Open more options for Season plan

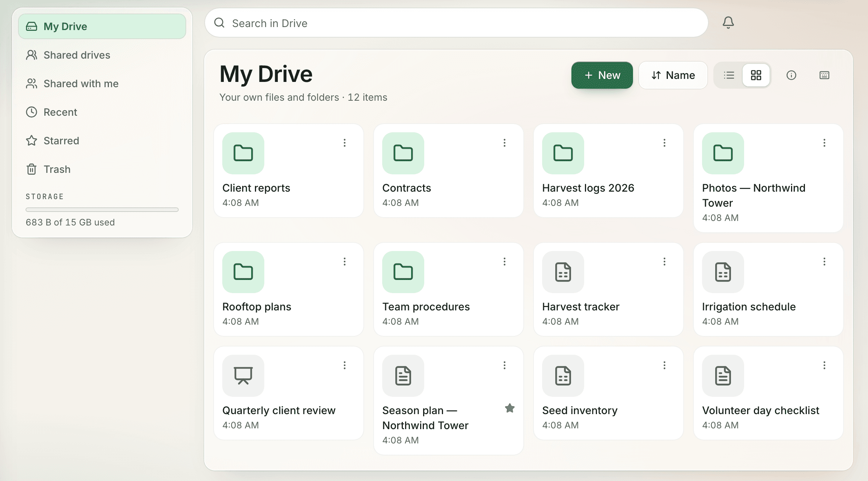click(504, 365)
